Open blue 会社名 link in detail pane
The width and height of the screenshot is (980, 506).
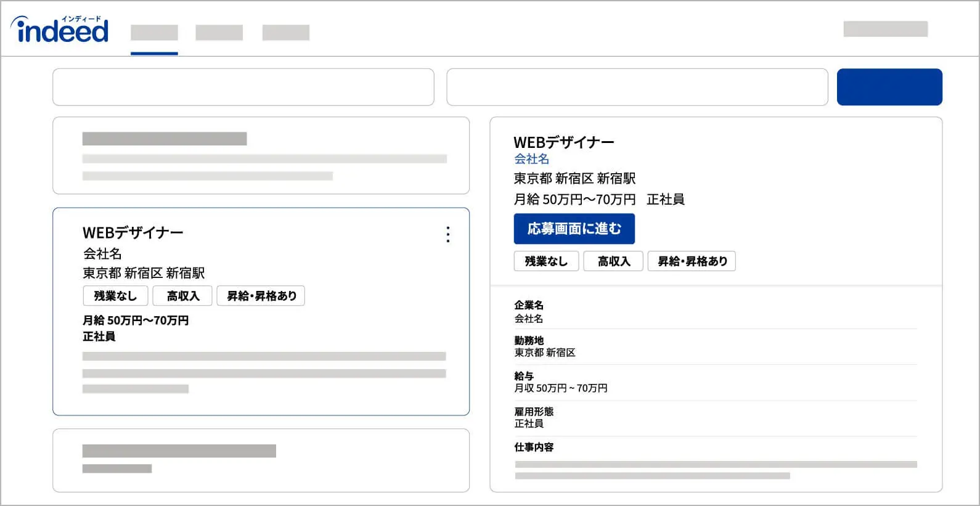pyautogui.click(x=532, y=159)
